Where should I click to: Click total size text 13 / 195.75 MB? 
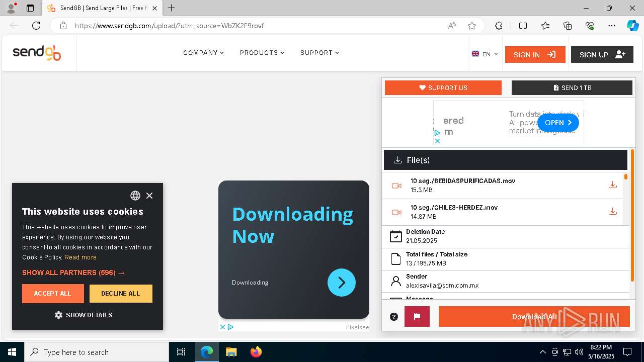[426, 263]
